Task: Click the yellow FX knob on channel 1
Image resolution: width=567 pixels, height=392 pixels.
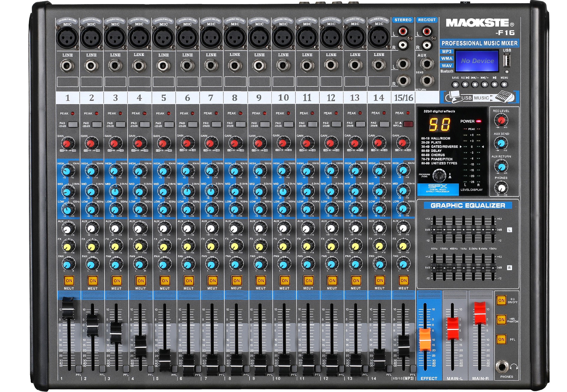Action: pyautogui.click(x=68, y=247)
